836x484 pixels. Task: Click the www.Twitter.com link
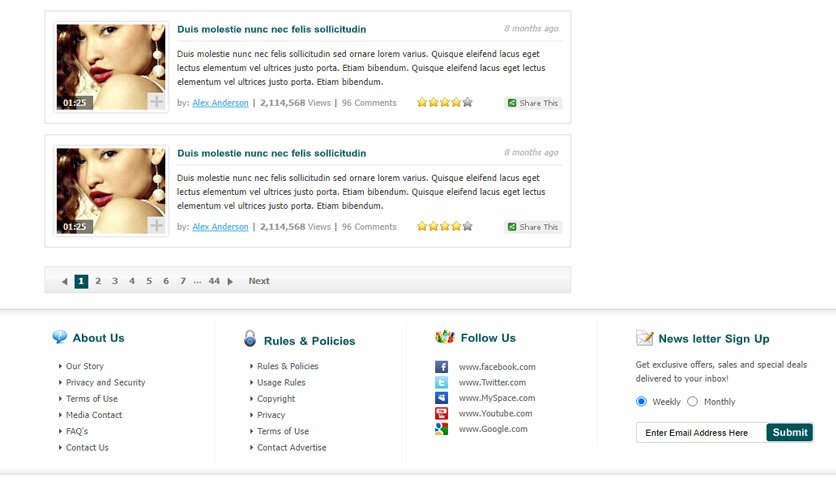492,382
